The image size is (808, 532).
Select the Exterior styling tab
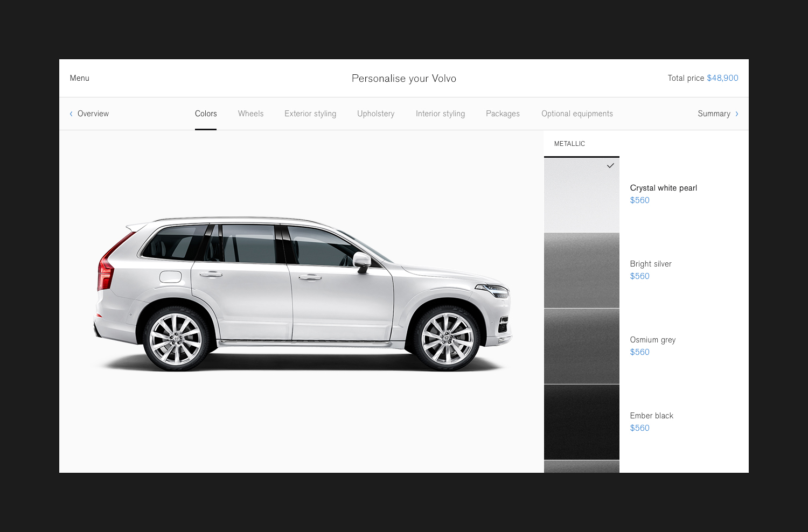click(x=310, y=114)
